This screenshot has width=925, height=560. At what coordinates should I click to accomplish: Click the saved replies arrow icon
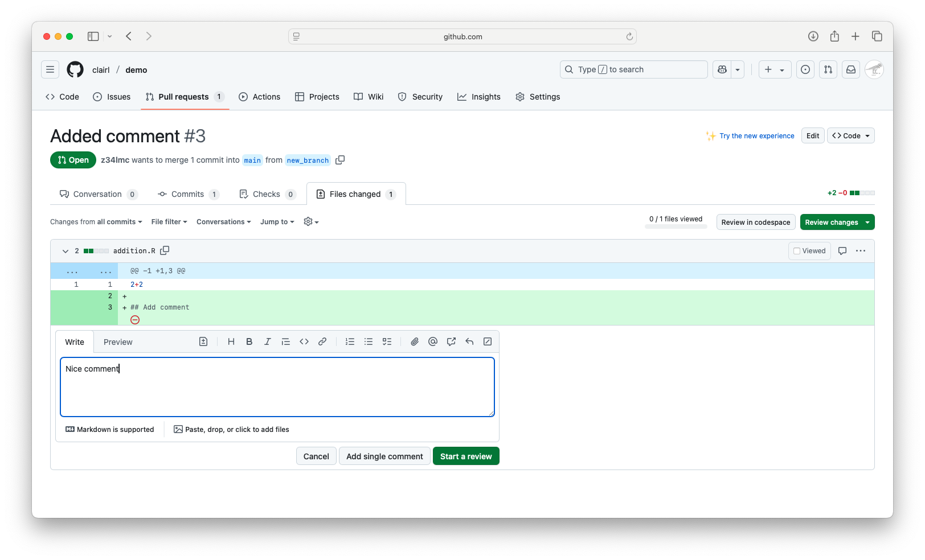[x=469, y=341]
